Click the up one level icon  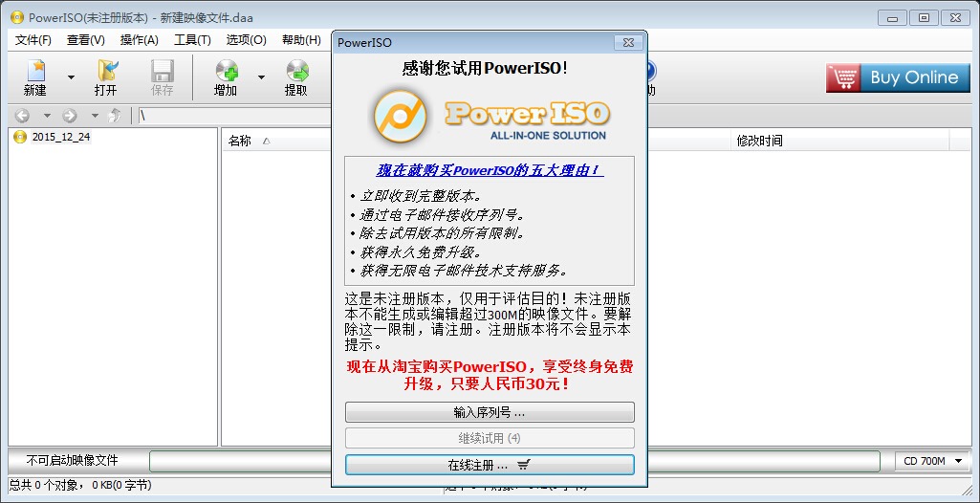(x=115, y=116)
